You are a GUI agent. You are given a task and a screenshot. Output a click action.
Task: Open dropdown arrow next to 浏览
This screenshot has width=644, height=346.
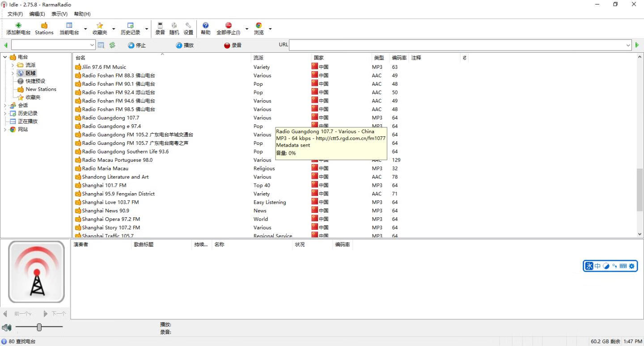[x=270, y=29]
